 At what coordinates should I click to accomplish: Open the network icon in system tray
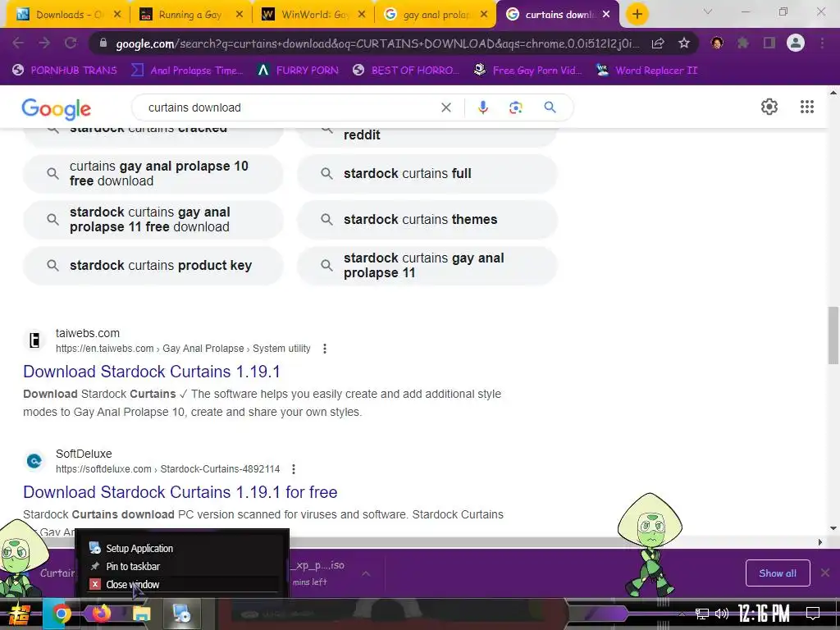click(x=702, y=614)
